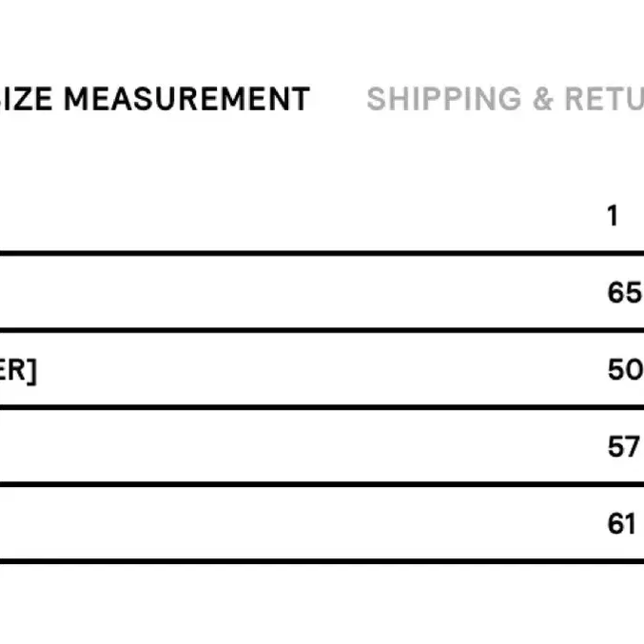Switch to the SHIPPING & RETURNS tab

click(x=505, y=99)
